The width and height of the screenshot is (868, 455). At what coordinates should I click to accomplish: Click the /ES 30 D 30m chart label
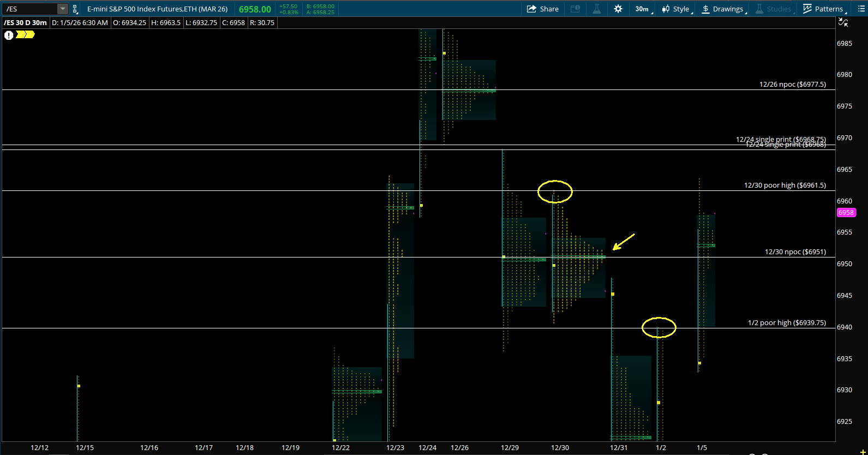pos(25,22)
